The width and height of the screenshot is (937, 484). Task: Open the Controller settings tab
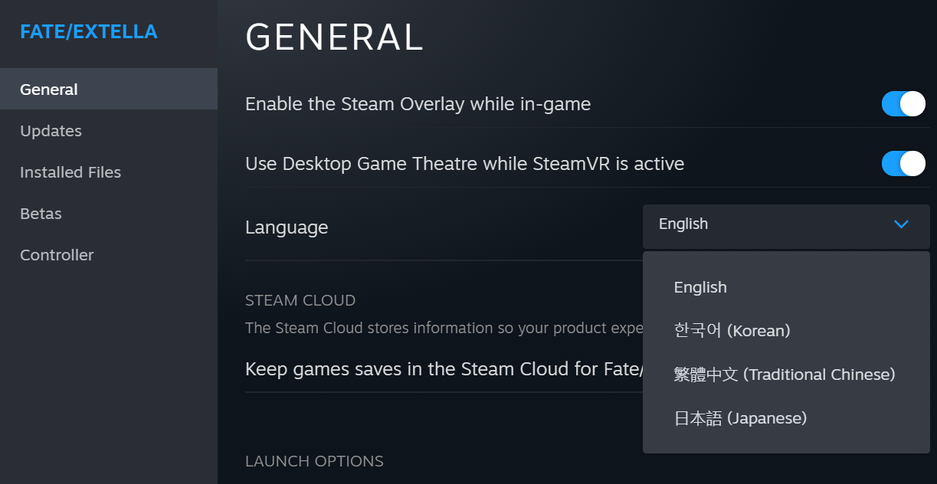point(57,255)
